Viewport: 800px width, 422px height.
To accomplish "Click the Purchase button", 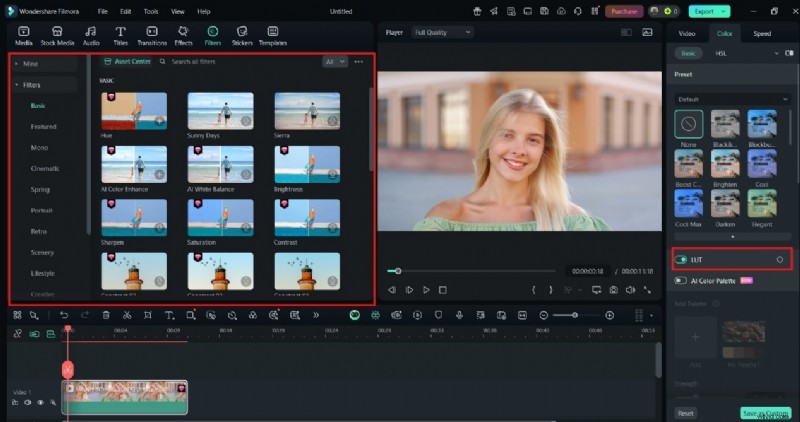I will pyautogui.click(x=624, y=11).
